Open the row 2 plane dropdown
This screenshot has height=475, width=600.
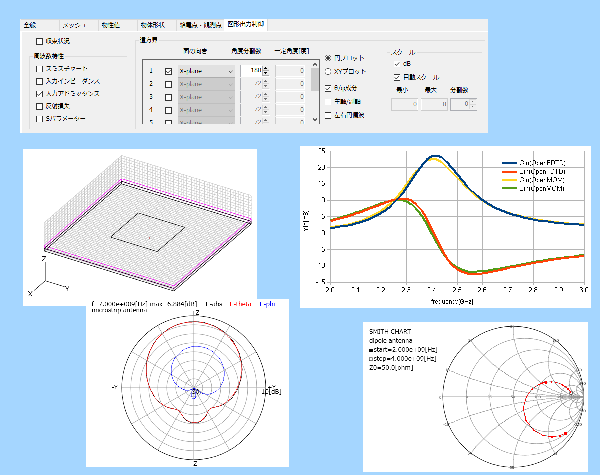[x=206, y=84]
